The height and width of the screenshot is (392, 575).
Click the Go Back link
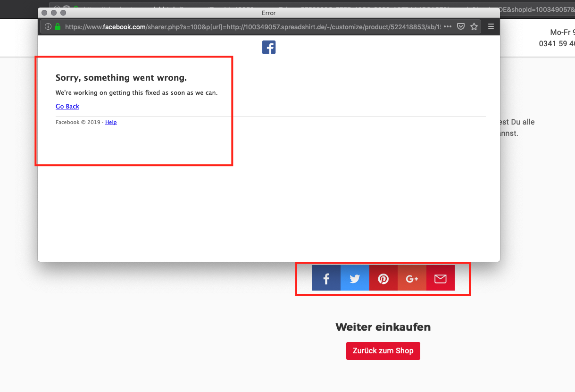coord(67,107)
